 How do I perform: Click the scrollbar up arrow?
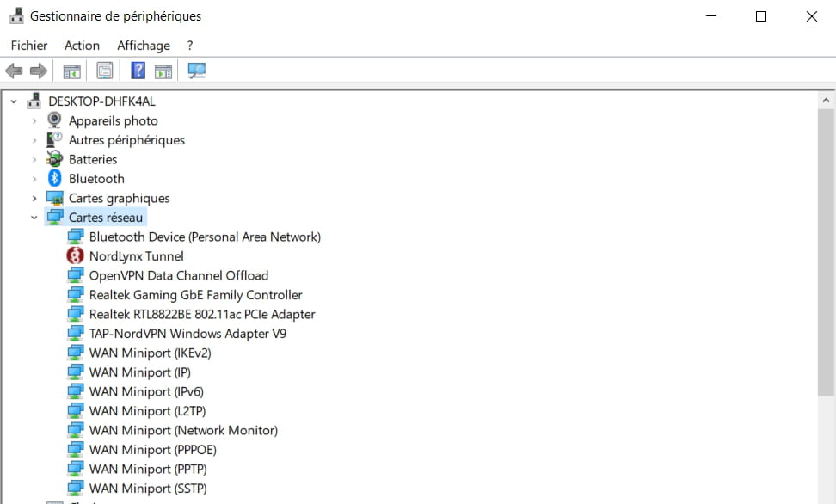(x=826, y=101)
